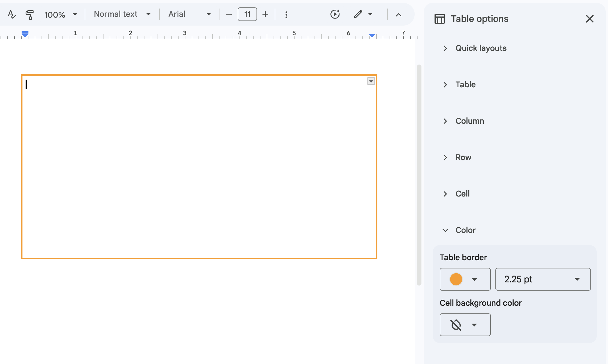
Task: Open the Normal text style dropdown
Action: pos(122,14)
